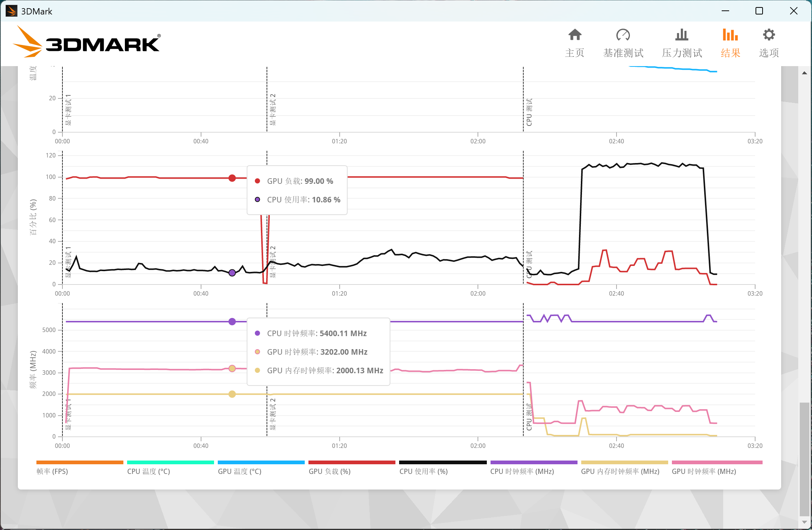This screenshot has height=530, width=812.
Task: Click the scrollbar up arrow
Action: [x=804, y=73]
